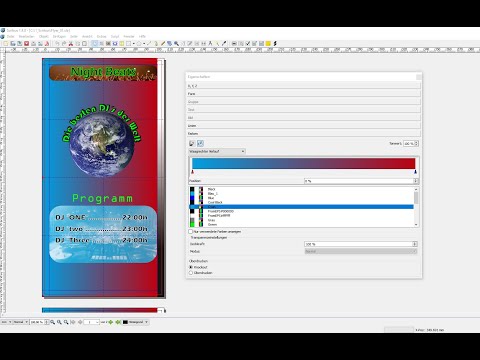Open the Bild tab in properties panel

click(303, 118)
